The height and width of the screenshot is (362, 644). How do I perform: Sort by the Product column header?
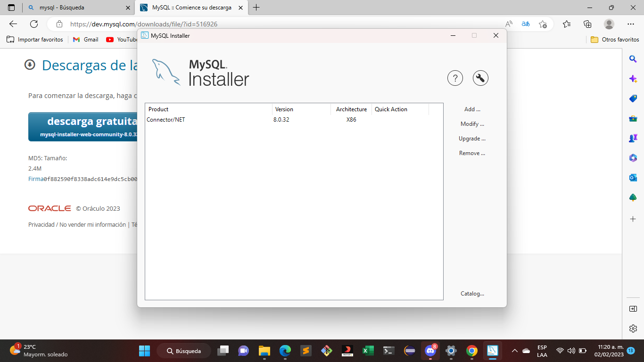click(209, 109)
